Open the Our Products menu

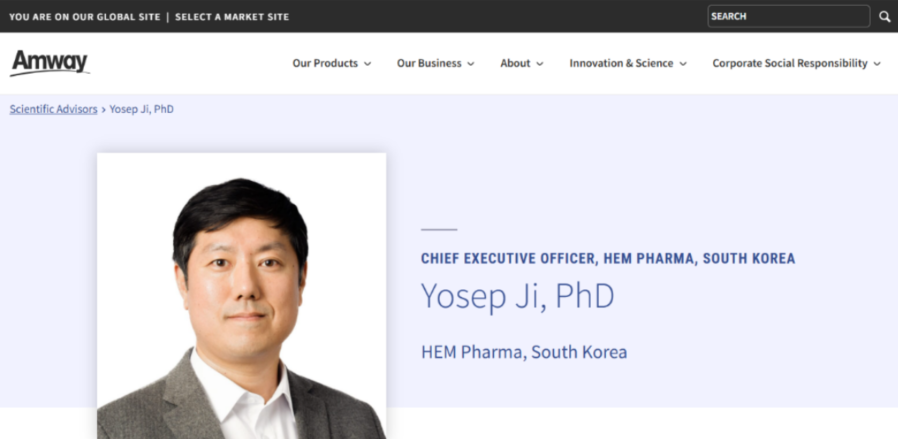coord(325,64)
